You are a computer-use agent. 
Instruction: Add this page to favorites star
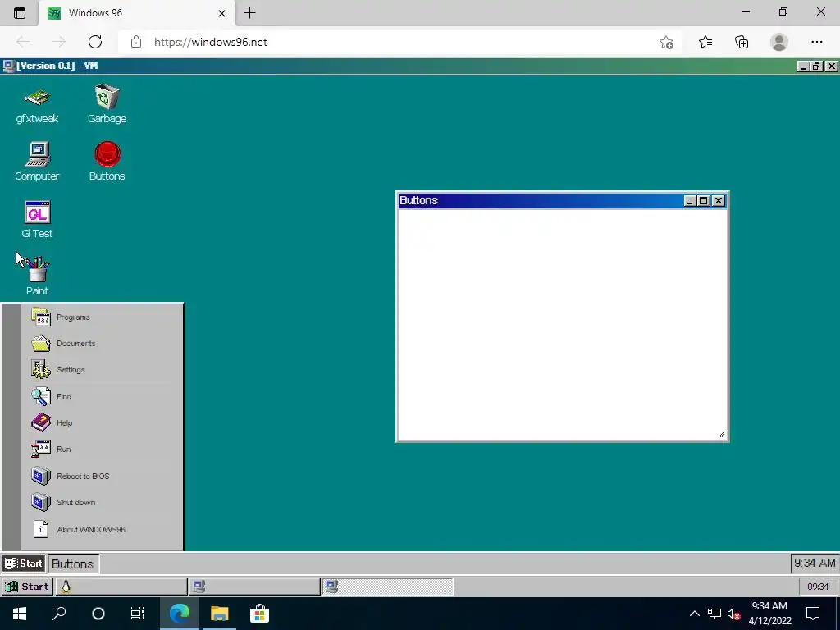pos(666,43)
